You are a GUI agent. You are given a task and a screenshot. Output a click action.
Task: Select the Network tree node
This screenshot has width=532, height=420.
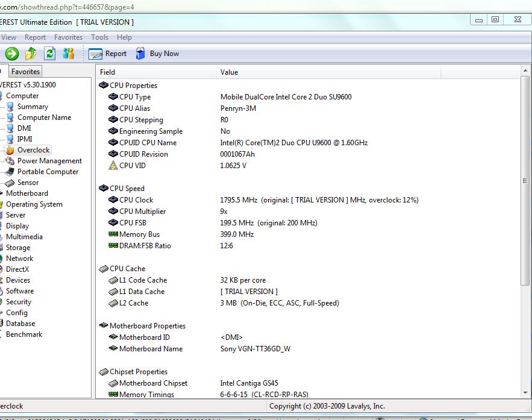[19, 259]
